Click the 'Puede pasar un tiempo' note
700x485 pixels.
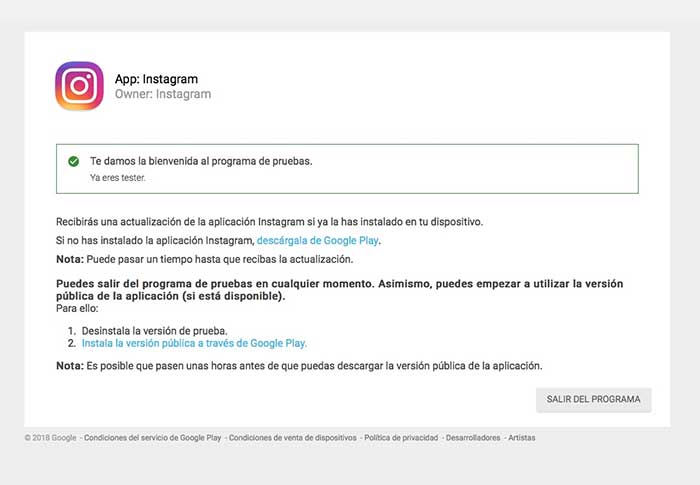point(204,259)
